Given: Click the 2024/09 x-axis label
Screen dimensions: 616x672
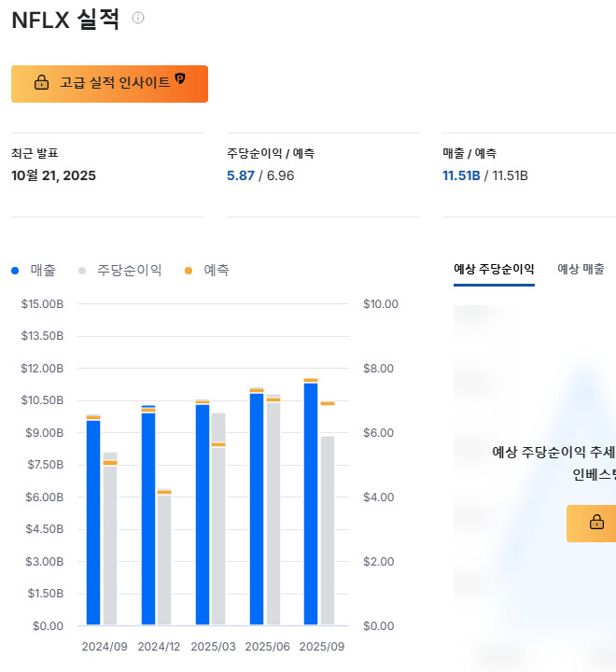Looking at the screenshot, I should click(105, 646).
